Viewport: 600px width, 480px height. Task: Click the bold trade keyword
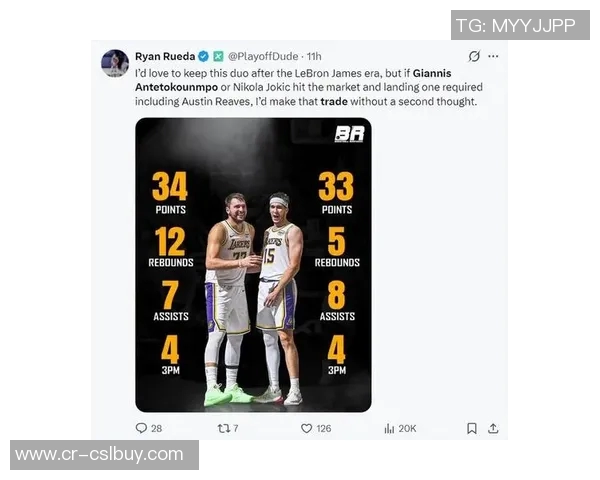tap(334, 101)
